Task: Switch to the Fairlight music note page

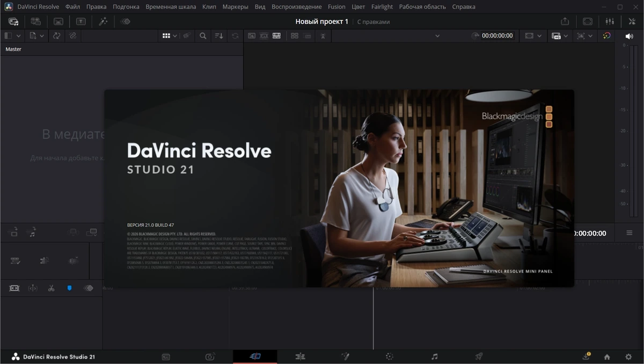Action: (435, 356)
